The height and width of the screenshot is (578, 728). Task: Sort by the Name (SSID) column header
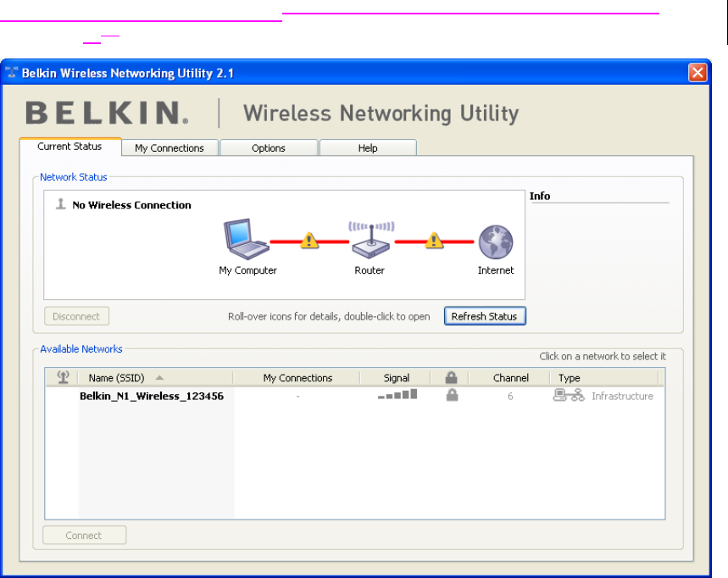154,378
